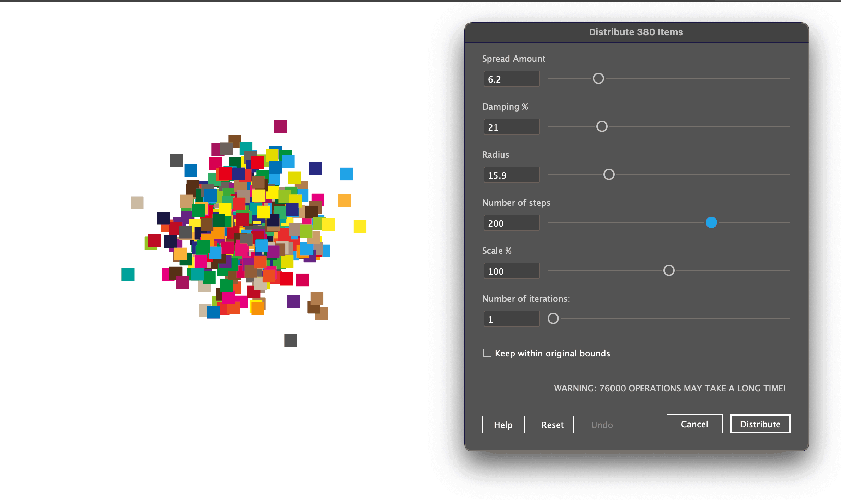Click the Number of steps field showing 200
This screenshot has height=504, width=841.
pos(511,223)
